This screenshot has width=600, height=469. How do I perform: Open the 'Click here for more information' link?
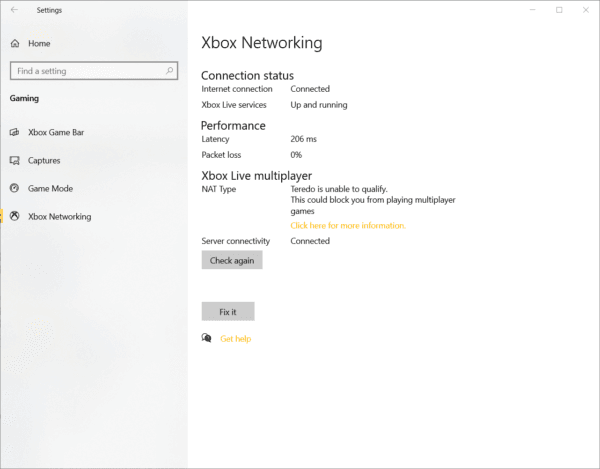348,226
